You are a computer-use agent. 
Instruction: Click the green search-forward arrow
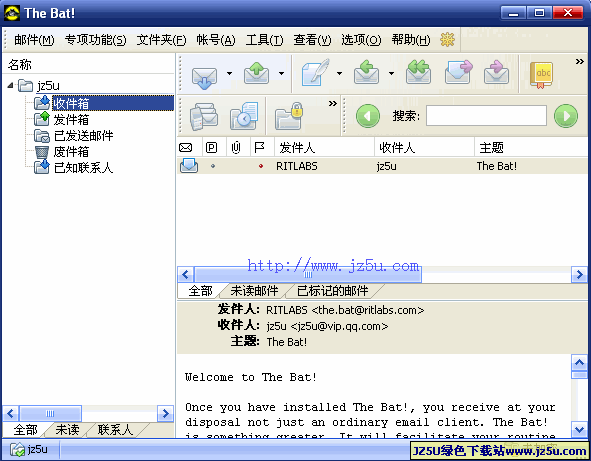pyautogui.click(x=566, y=116)
